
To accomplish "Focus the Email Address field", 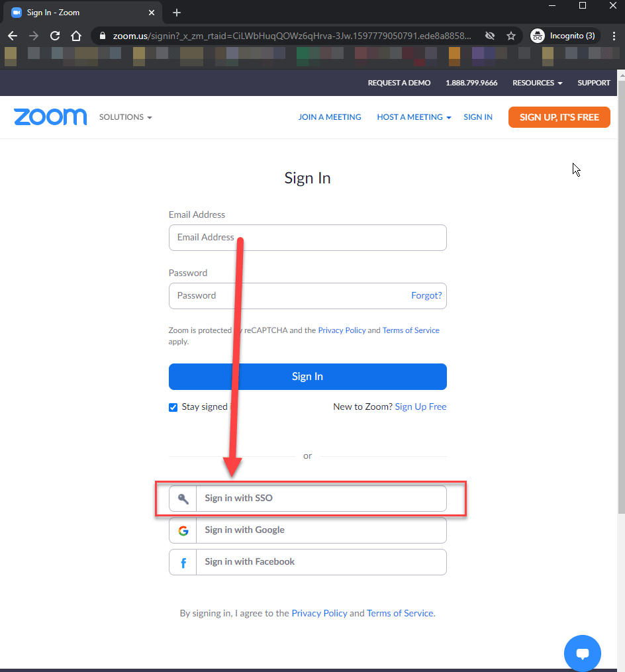I will tap(308, 238).
